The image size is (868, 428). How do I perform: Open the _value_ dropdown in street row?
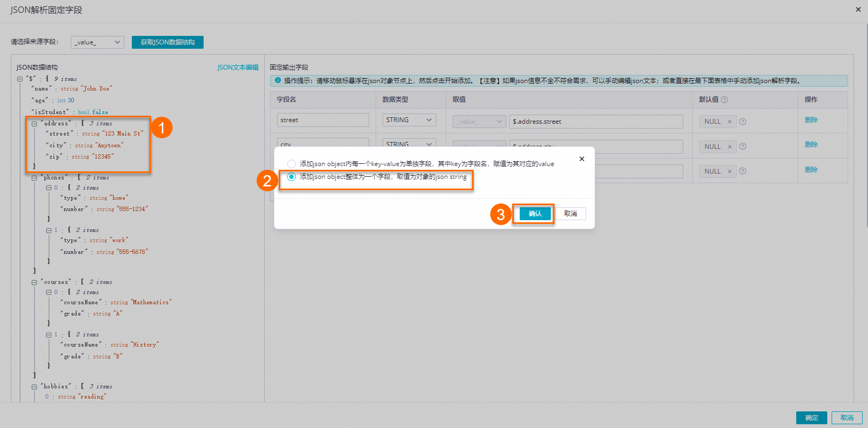480,122
